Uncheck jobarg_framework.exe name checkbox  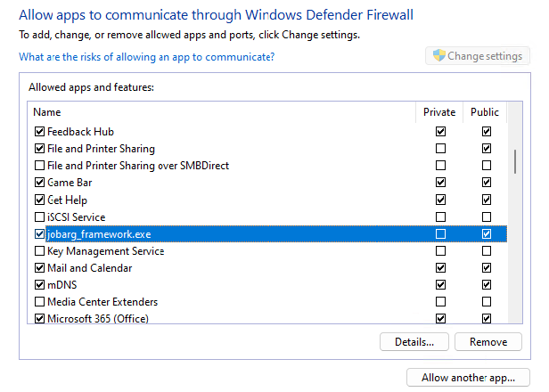point(39,233)
